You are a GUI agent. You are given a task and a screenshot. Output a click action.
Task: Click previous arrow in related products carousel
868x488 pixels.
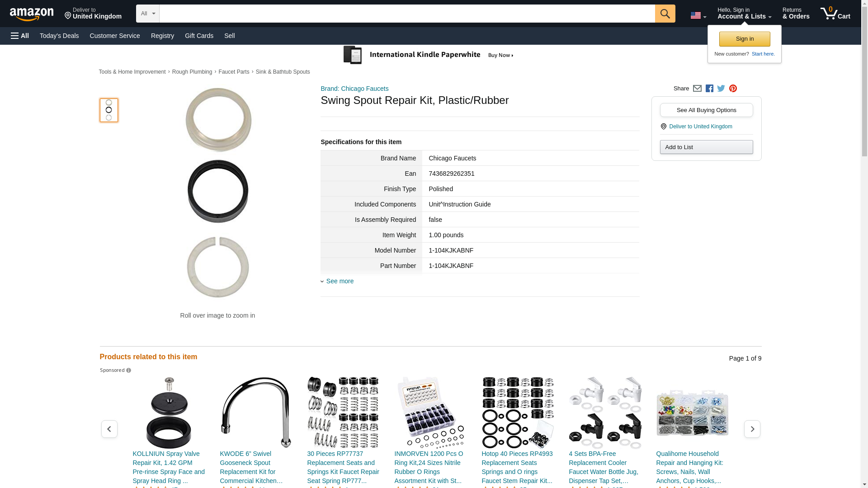(x=109, y=429)
